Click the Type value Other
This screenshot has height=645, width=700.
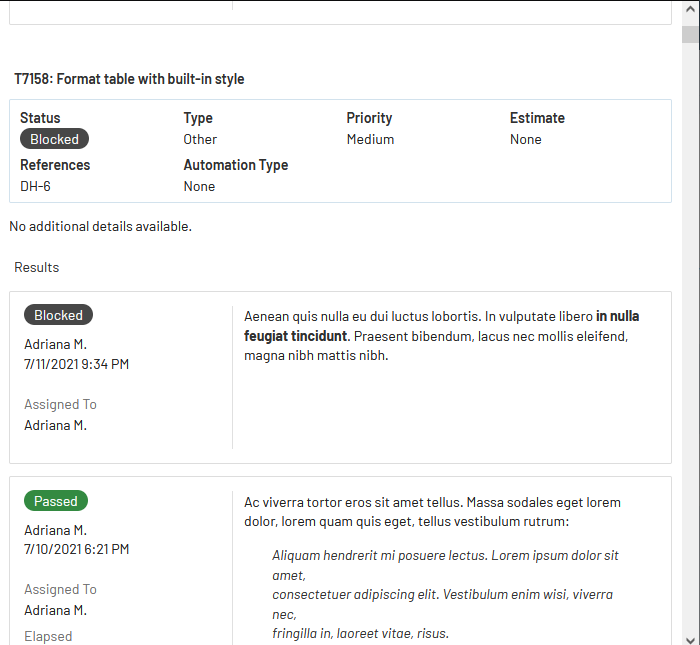[200, 139]
